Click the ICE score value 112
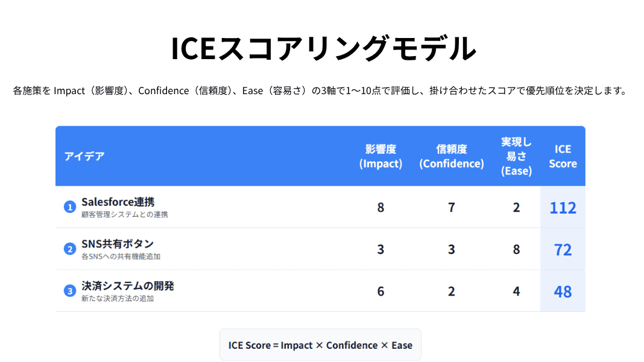This screenshot has width=644, height=362. click(x=563, y=208)
